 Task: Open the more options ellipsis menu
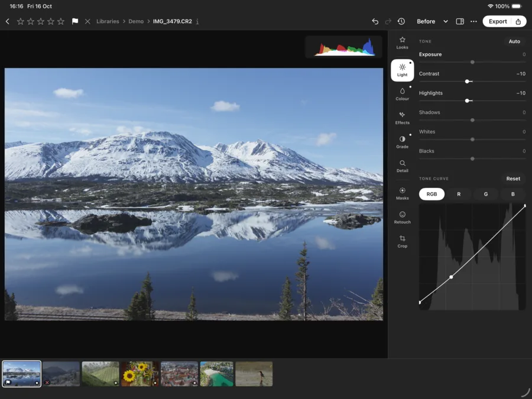click(x=473, y=21)
